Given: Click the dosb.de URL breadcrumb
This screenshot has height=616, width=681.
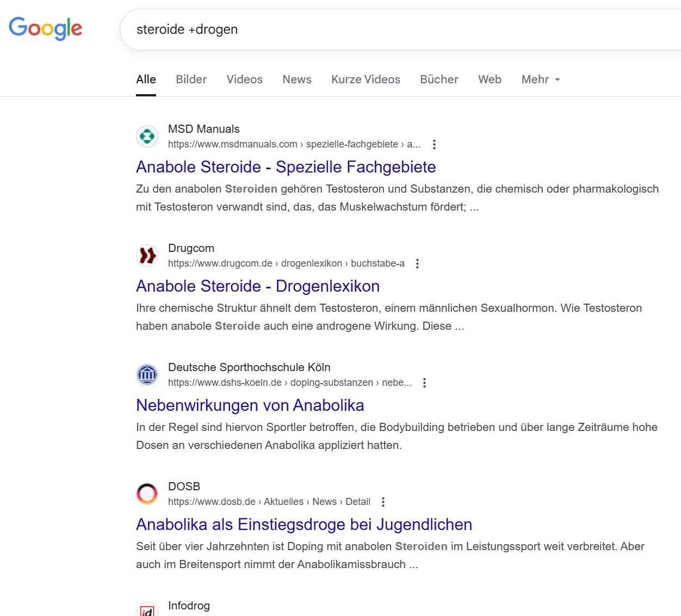Looking at the screenshot, I should [x=269, y=502].
